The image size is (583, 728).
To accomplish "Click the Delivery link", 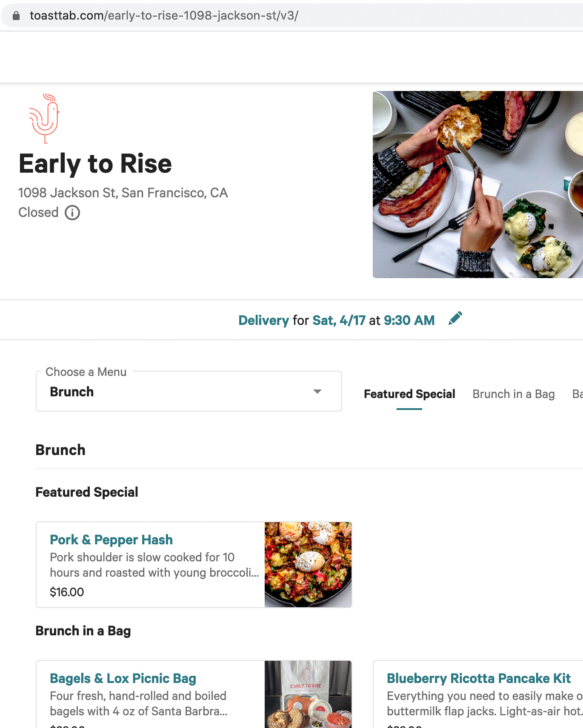I will [263, 320].
